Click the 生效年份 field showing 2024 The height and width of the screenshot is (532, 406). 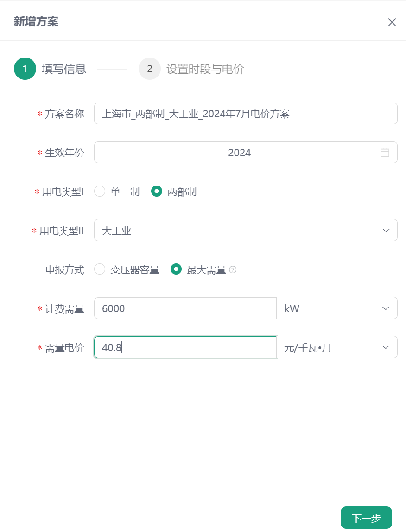[x=239, y=153]
